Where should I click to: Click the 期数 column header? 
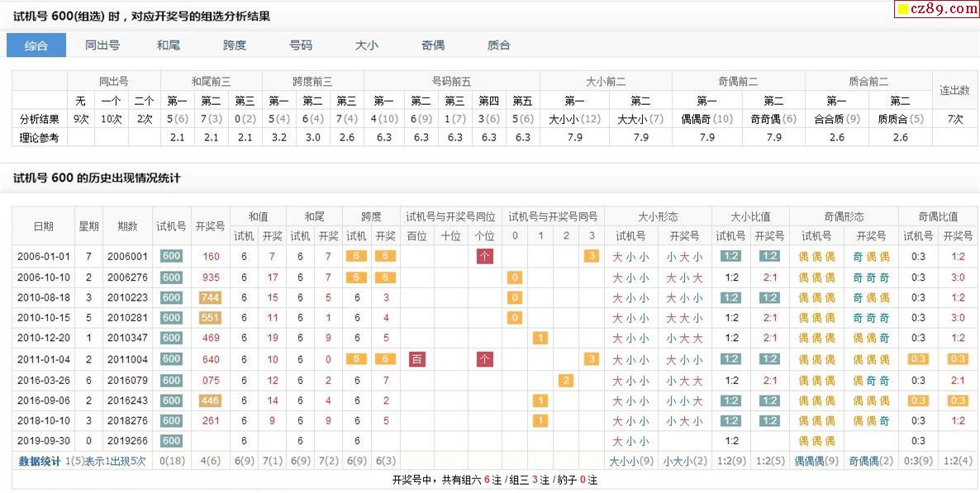[127, 226]
